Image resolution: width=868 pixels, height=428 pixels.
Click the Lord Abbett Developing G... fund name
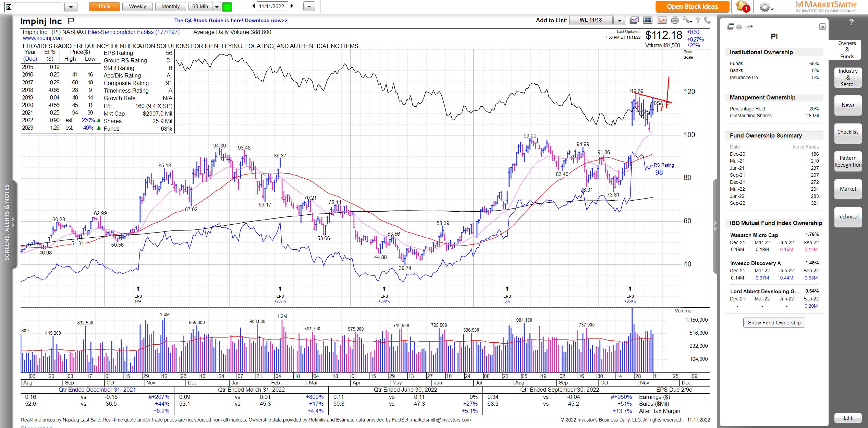click(765, 292)
